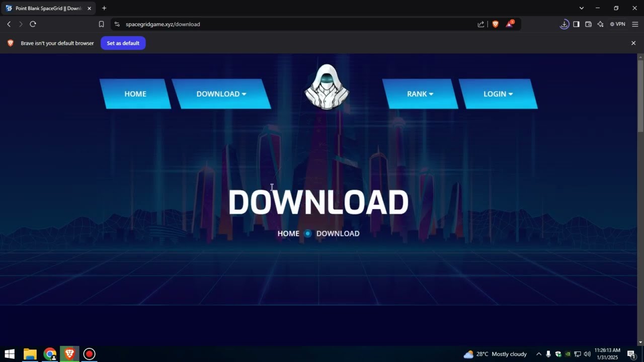Open the downloads icon in toolbar
Image resolution: width=644 pixels, height=362 pixels.
click(564, 24)
